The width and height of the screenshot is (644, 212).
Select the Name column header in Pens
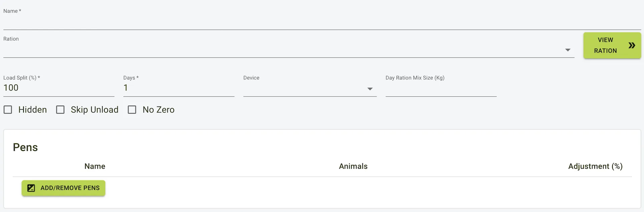[95, 166]
